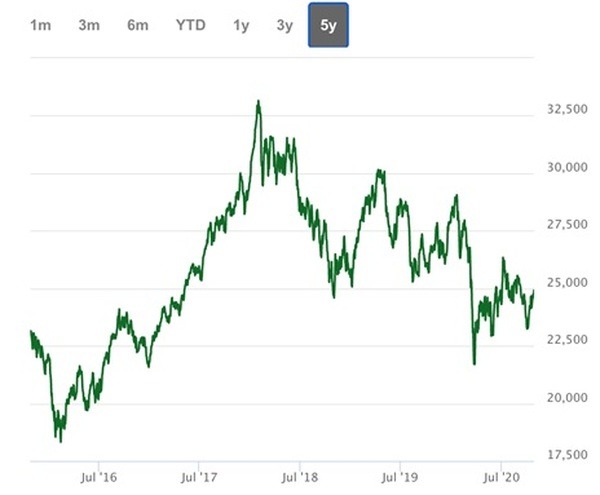Select the 1m time range tab

coord(40,25)
